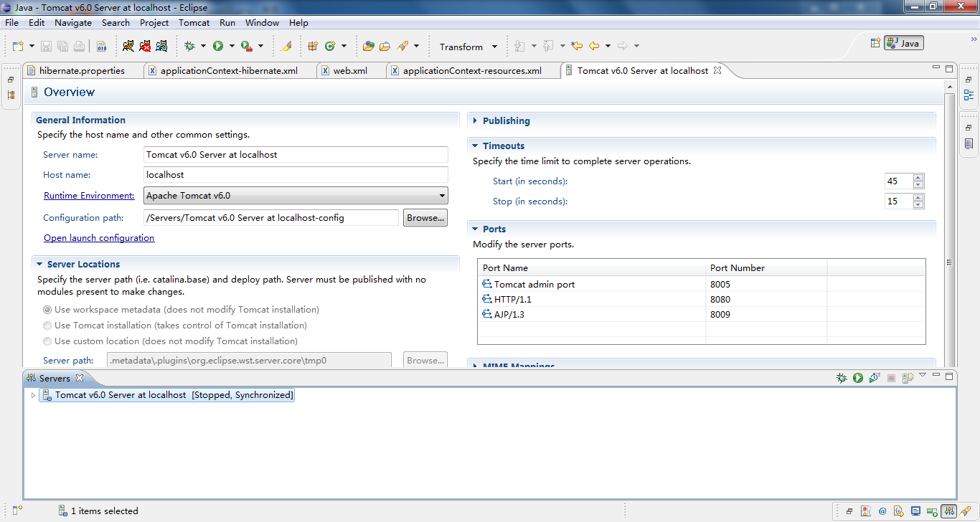Open the Runtime Environment combo box
The height and width of the screenshot is (522, 980).
[296, 195]
